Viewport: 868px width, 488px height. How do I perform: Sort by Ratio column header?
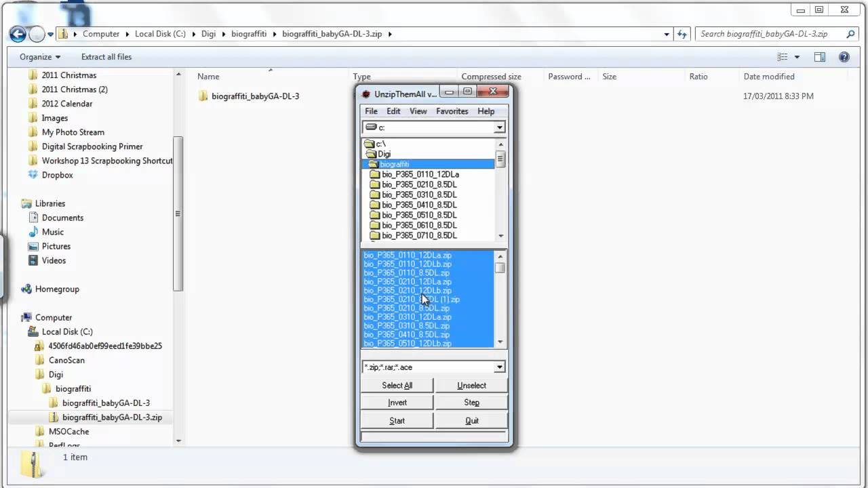tap(698, 77)
